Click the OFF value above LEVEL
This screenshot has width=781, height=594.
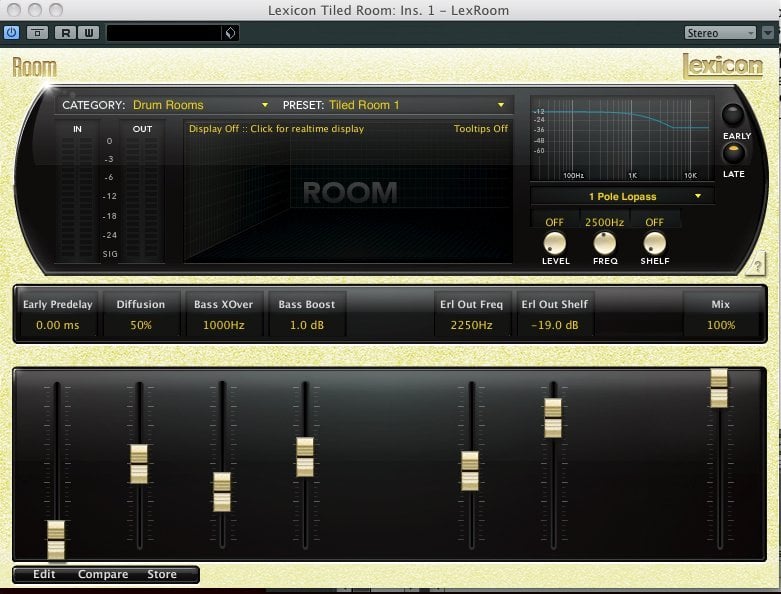pyautogui.click(x=554, y=222)
